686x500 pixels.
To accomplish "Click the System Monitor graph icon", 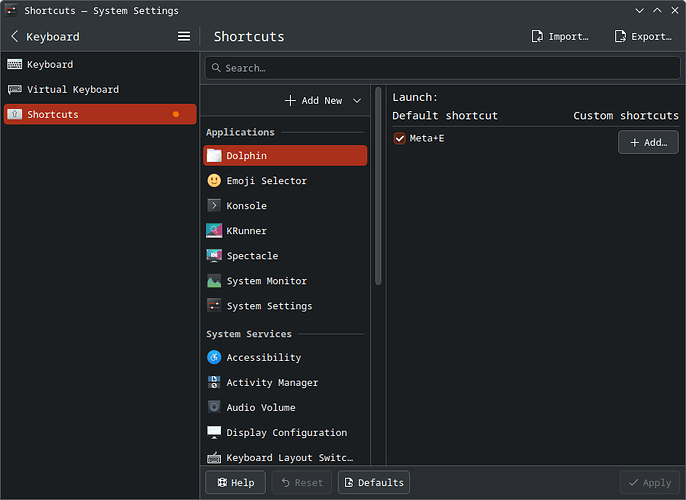I will click(x=214, y=280).
